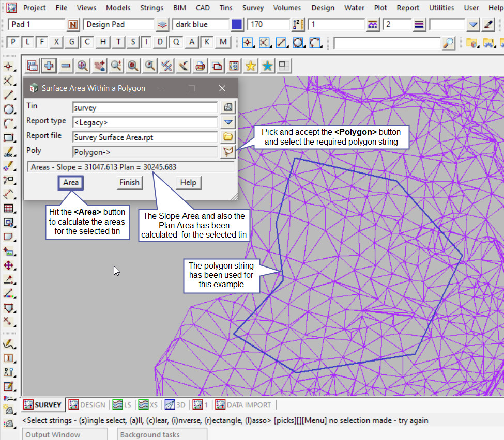Toggle the M snap button
The width and height of the screenshot is (504, 440).
pyautogui.click(x=223, y=42)
